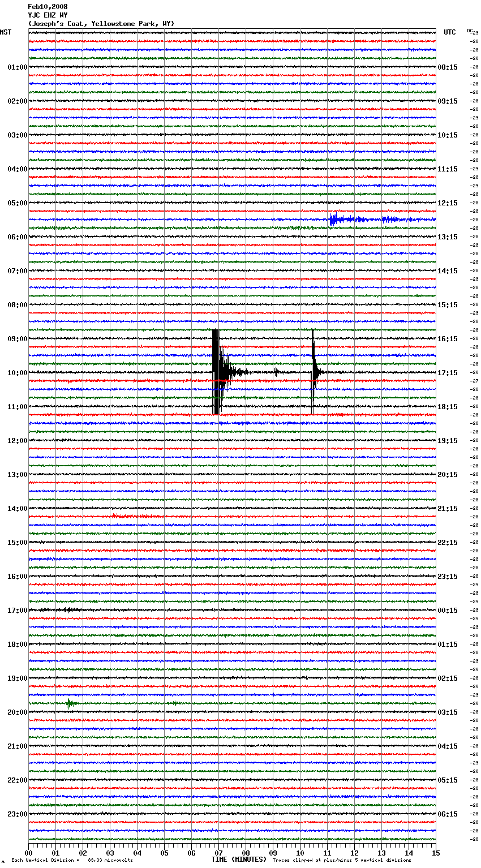
Task: Click the 03:15 UTC time label
Action: point(448,712)
